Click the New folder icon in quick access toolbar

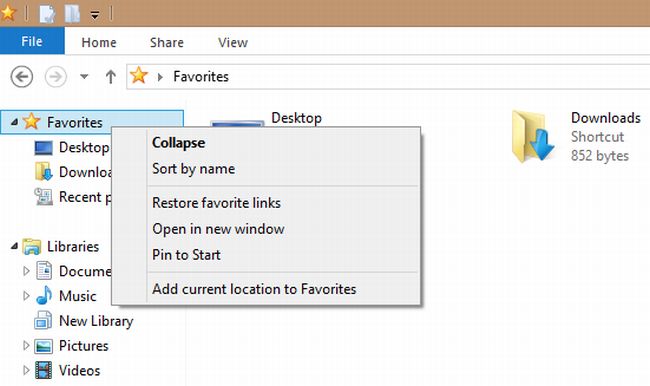tap(73, 14)
